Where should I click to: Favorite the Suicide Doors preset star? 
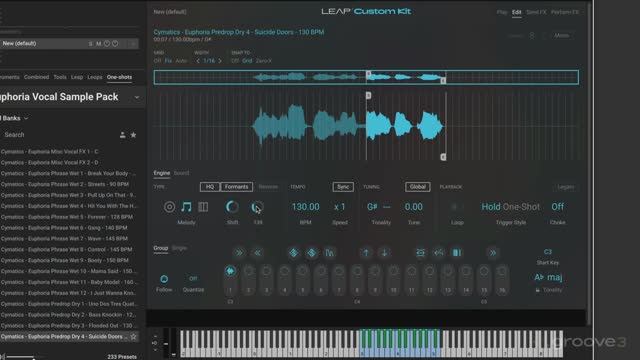point(133,337)
